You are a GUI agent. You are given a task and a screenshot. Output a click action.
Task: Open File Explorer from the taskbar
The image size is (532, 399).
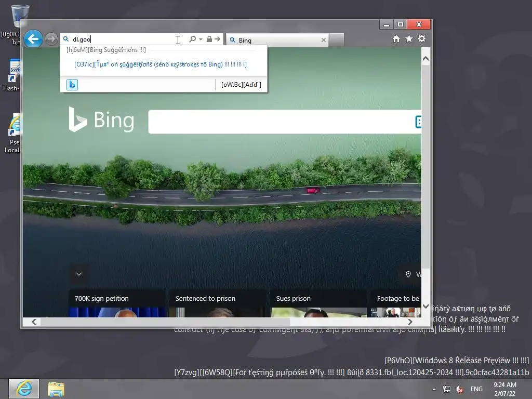(x=56, y=389)
